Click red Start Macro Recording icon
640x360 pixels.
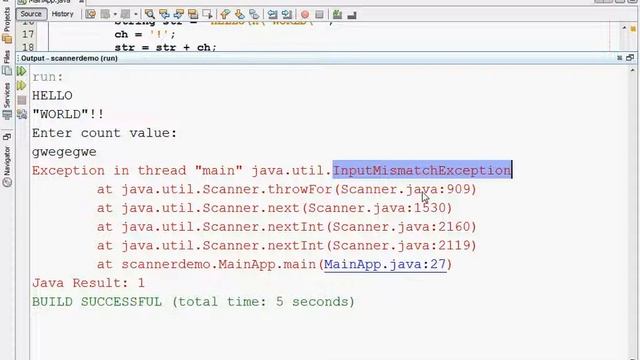pyautogui.click(x=304, y=15)
